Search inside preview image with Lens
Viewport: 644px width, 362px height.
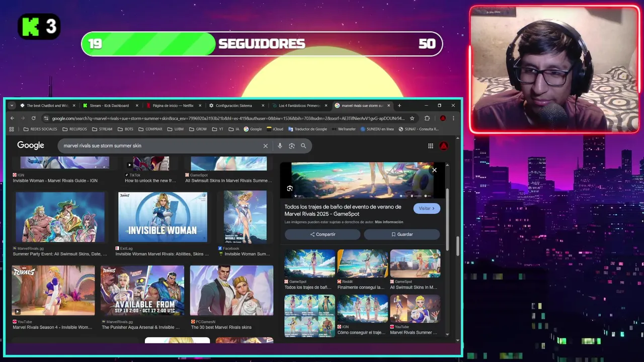(x=290, y=189)
